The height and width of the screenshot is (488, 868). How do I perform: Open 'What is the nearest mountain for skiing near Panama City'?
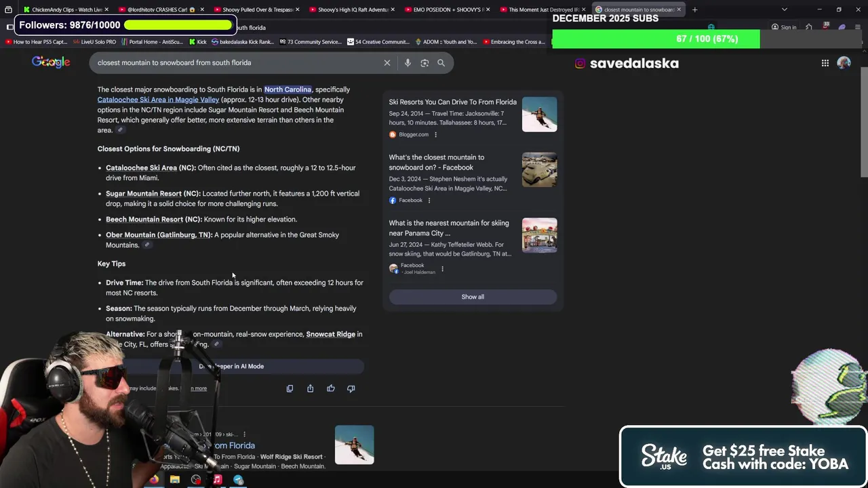[x=448, y=228]
